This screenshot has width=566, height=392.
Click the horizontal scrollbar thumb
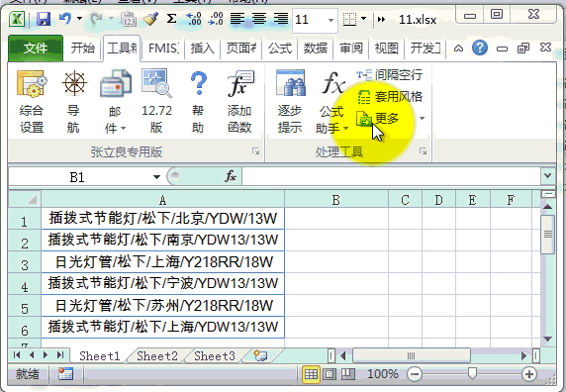click(x=411, y=356)
